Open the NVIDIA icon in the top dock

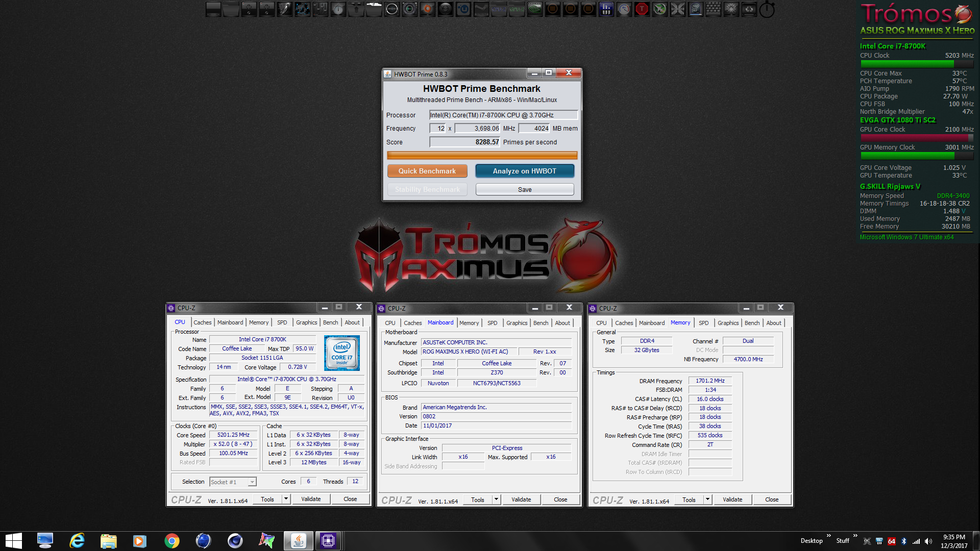[534, 9]
